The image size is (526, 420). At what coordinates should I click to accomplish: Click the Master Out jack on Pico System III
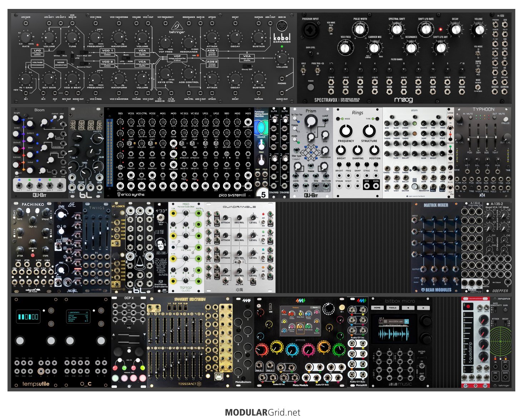coord(248,122)
